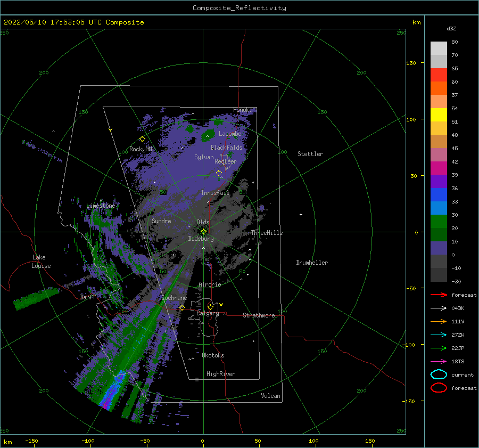Click the white 04DK arrow icon

pyautogui.click(x=439, y=308)
